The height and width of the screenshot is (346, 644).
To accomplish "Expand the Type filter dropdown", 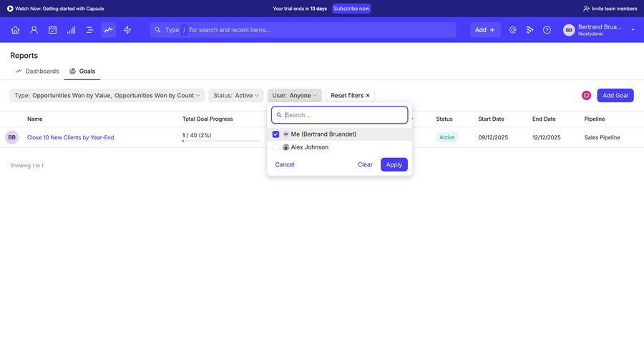I will pos(107,96).
